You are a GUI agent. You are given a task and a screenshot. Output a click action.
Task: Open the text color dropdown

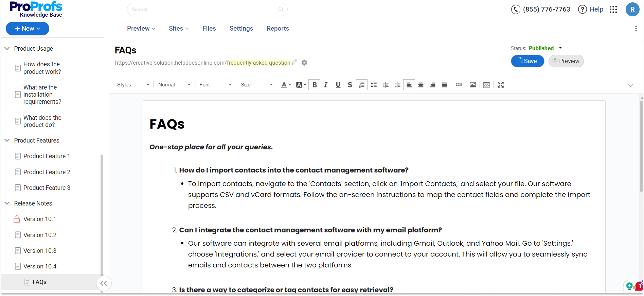[x=286, y=85]
